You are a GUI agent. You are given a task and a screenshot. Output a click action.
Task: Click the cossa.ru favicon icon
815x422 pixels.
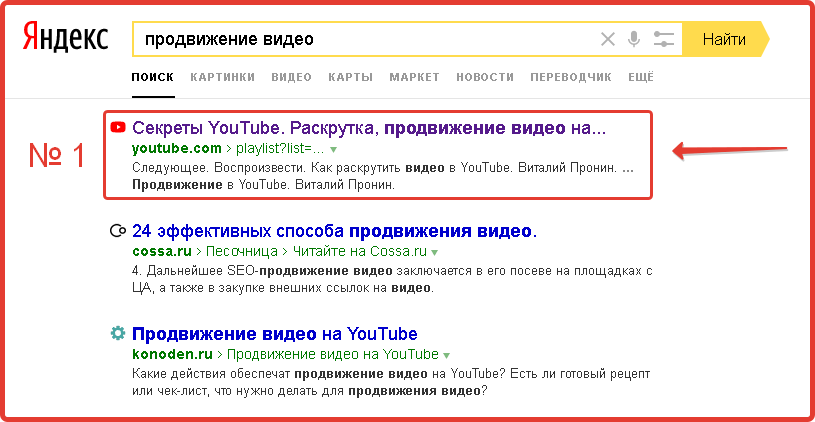pyautogui.click(x=119, y=231)
